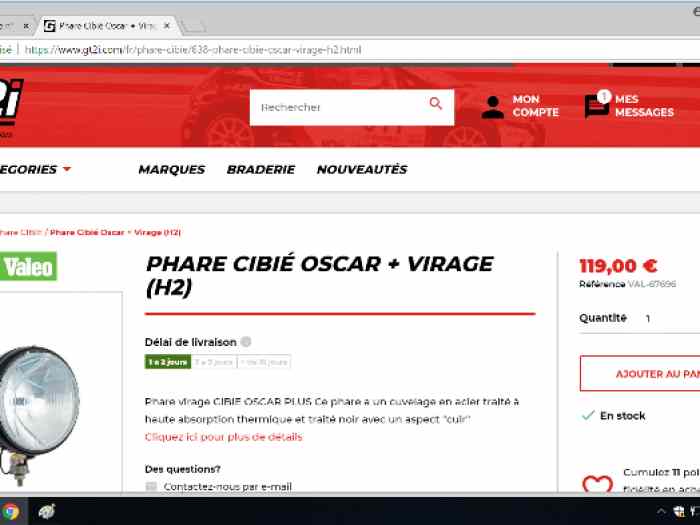
Task: Open the Marques menu
Action: (171, 169)
